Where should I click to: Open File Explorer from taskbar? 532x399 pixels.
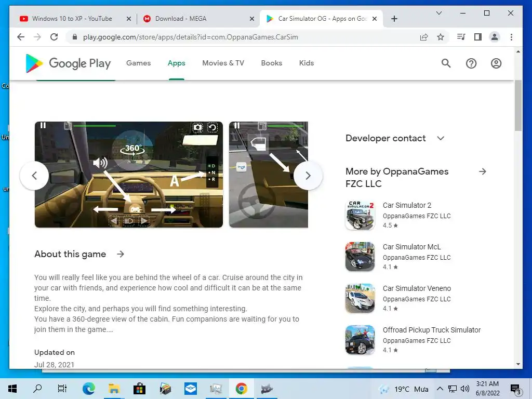(x=114, y=389)
